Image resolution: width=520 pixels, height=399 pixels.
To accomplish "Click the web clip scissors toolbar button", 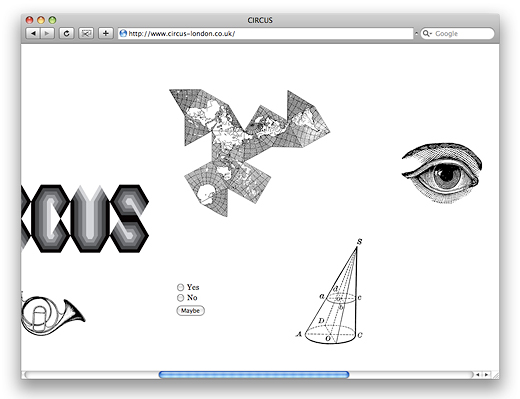I will coord(86,33).
